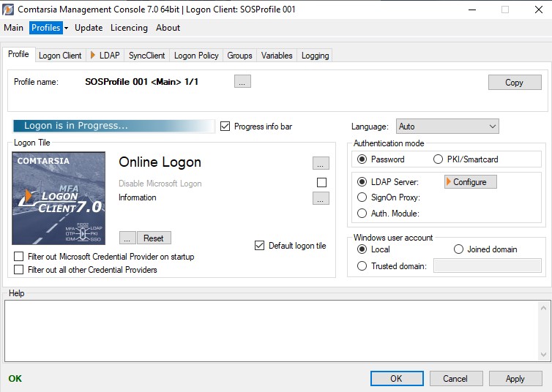Select PKI/Smartcard authentication mode
552x392 pixels.
[438, 159]
